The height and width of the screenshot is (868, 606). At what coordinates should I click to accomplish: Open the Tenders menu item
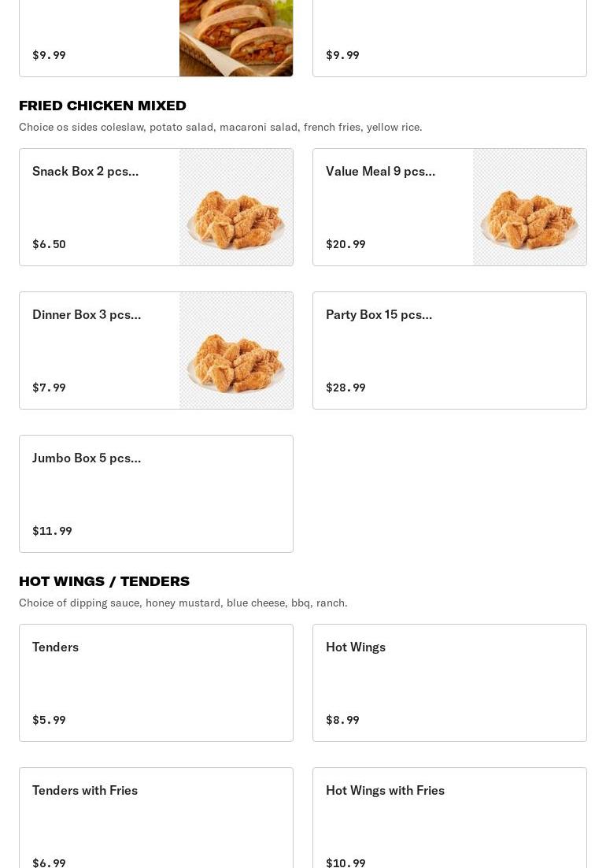[156, 683]
